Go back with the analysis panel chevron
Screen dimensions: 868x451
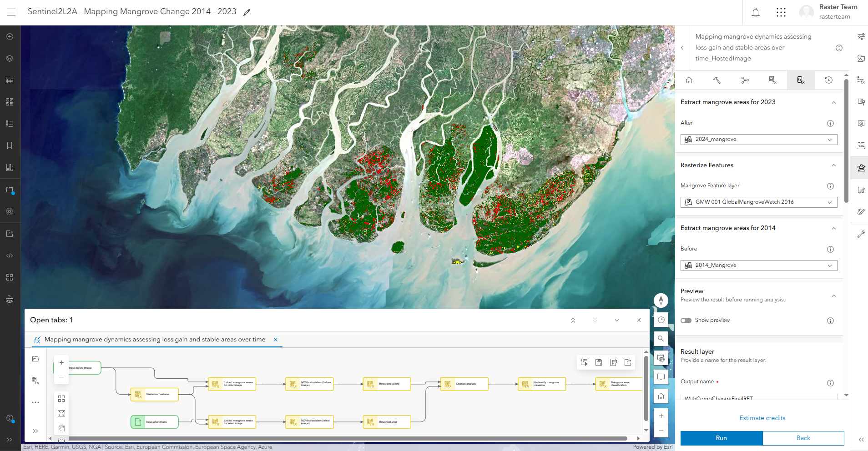(x=682, y=48)
